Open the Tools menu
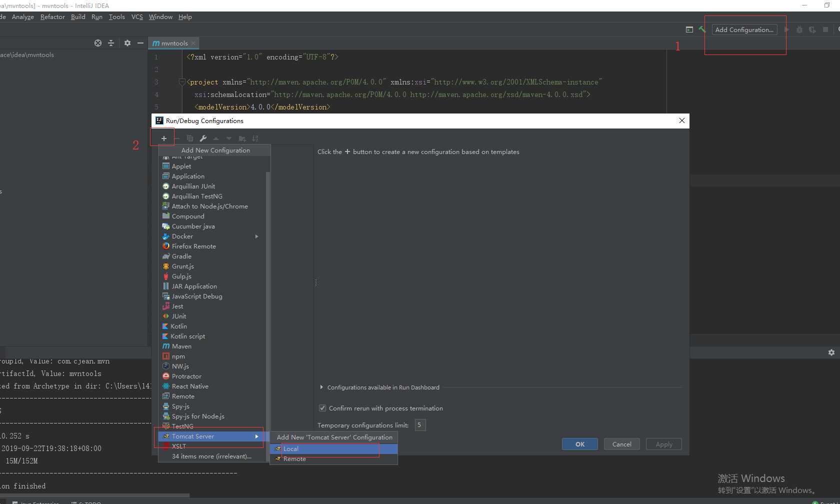This screenshot has width=840, height=504. (x=117, y=16)
